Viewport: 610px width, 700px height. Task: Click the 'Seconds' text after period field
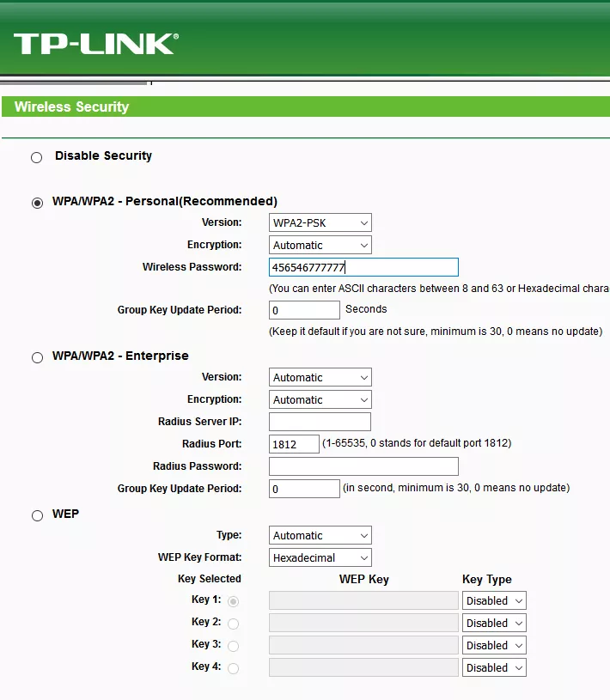(366, 309)
